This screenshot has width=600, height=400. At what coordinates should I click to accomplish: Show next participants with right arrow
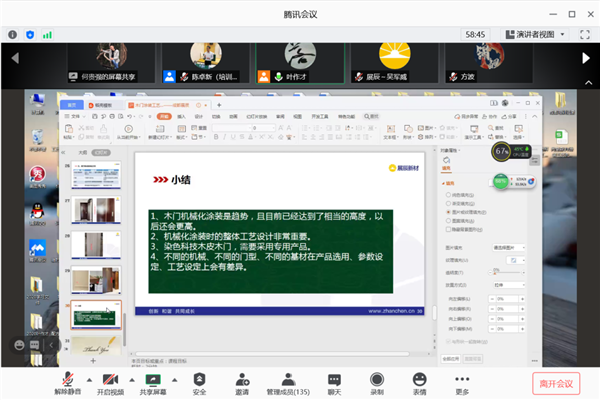[x=586, y=58]
